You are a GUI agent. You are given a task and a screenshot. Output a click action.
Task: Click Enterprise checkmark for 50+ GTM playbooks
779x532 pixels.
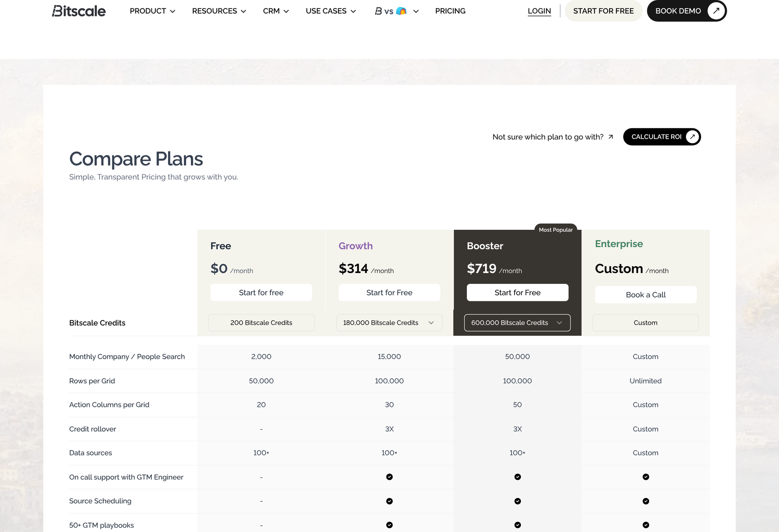click(646, 525)
